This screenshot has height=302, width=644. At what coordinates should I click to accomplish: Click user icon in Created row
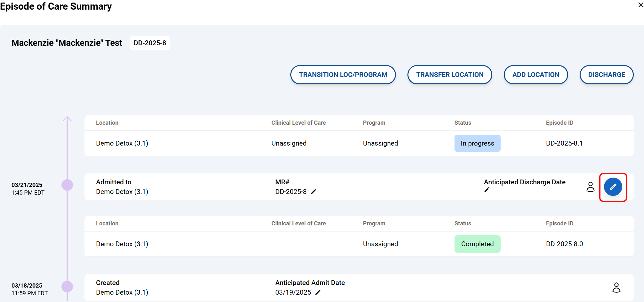tap(616, 288)
